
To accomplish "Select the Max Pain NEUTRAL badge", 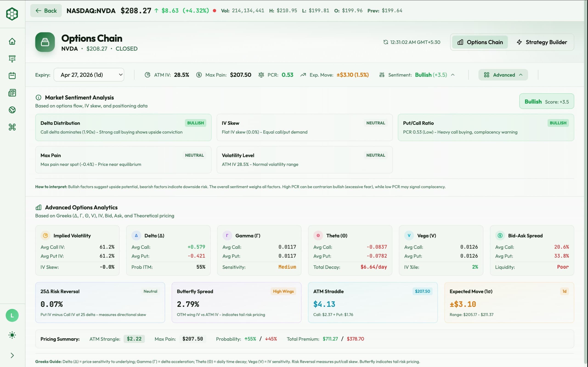I will click(x=194, y=155).
